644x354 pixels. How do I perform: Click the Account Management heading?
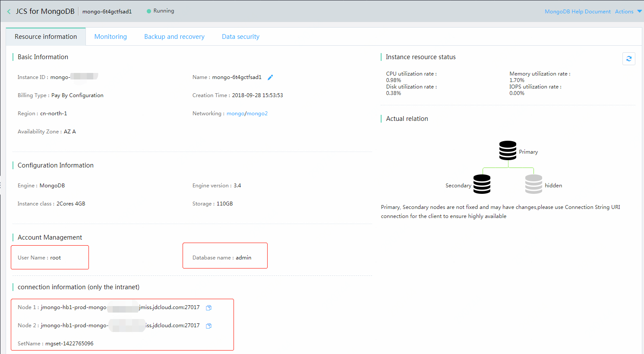click(50, 237)
